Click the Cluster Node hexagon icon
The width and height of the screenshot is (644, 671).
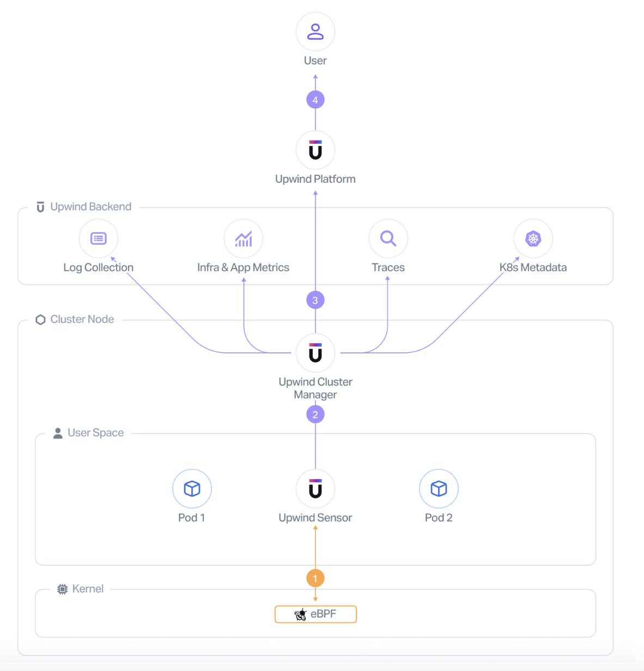pos(40,320)
